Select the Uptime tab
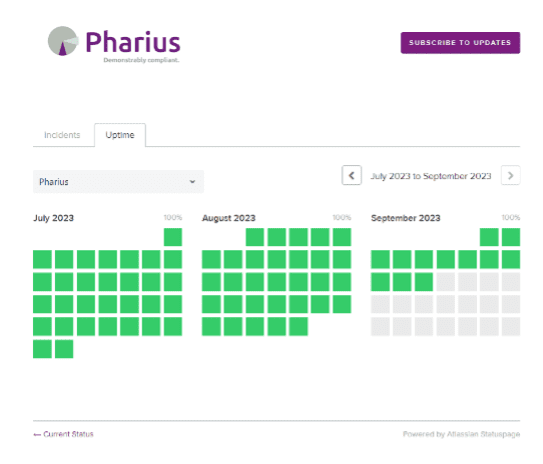Image resolution: width=543 pixels, height=464 pixels. (120, 135)
